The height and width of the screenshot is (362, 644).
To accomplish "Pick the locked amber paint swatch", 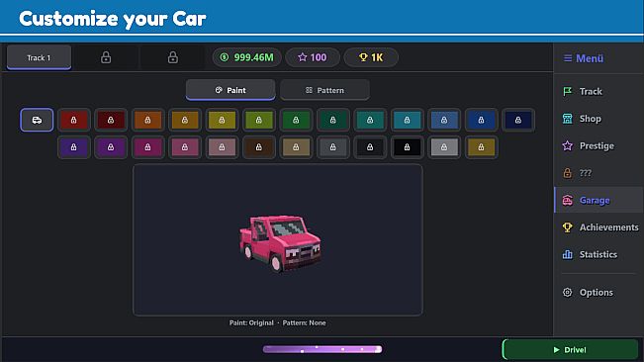I will click(x=185, y=120).
